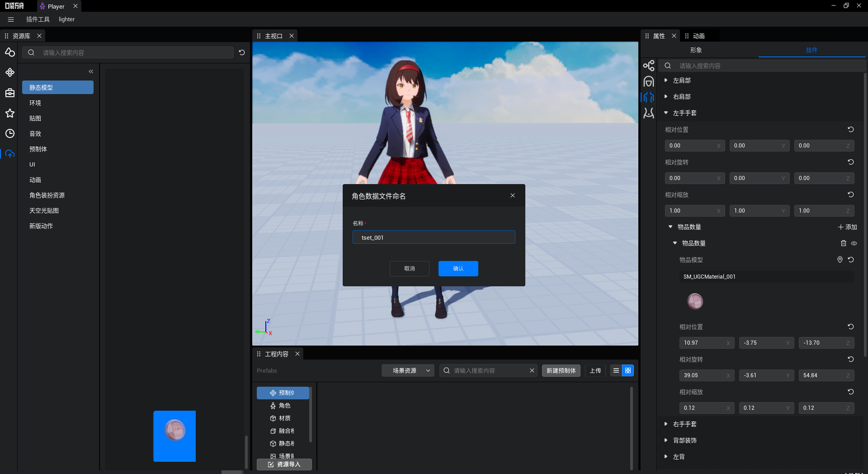Reset 左手手套 relative position values
Viewport: 868px width, 474px height.
pos(851,129)
